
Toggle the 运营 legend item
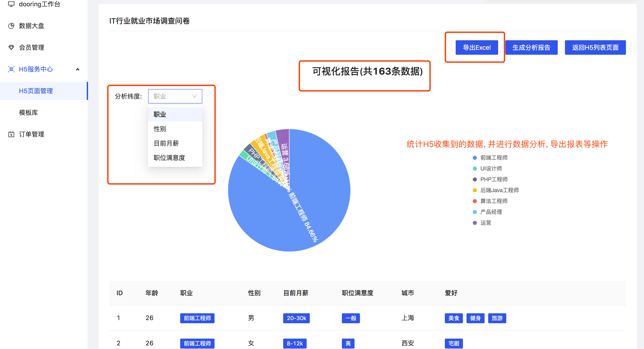click(x=485, y=223)
